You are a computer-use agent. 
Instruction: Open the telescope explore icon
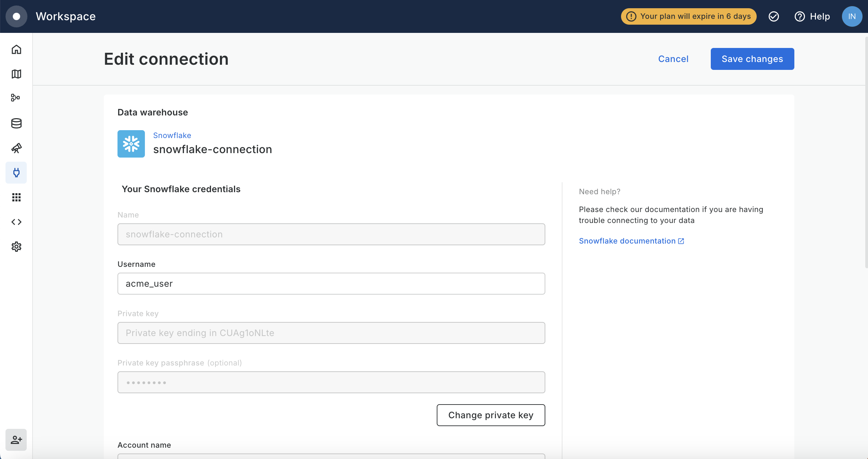tap(16, 148)
